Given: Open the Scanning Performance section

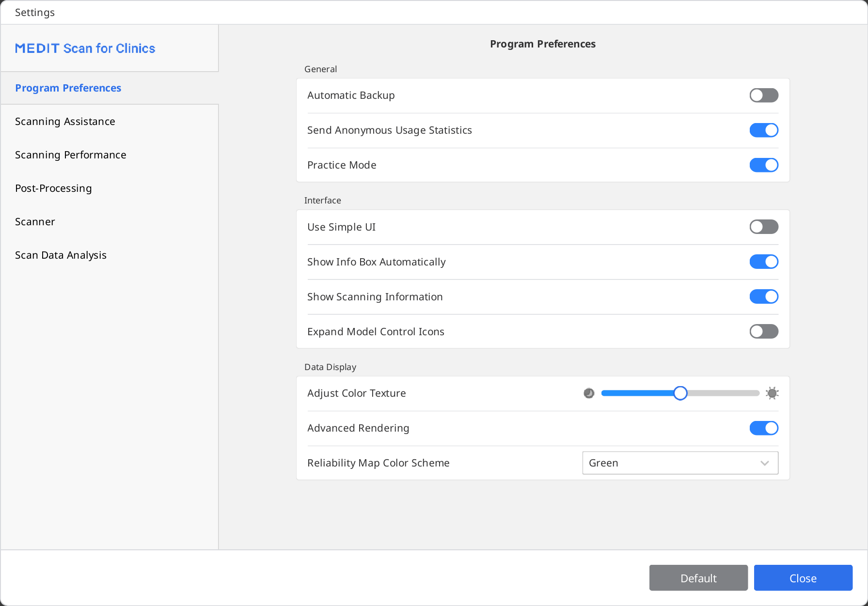Looking at the screenshot, I should pos(71,155).
